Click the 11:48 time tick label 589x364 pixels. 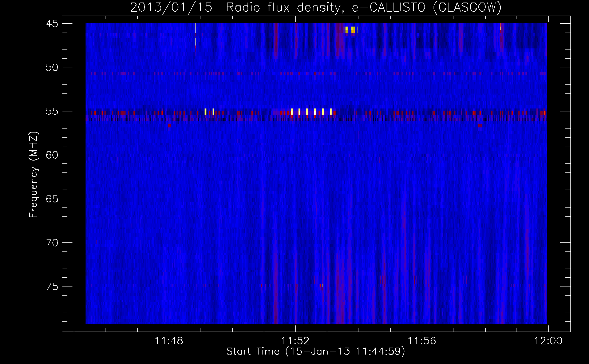169,341
